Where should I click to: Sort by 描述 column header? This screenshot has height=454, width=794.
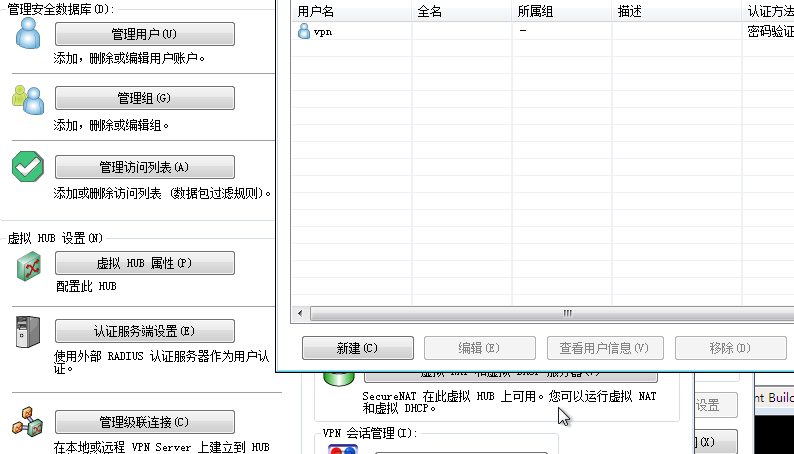[x=677, y=11]
